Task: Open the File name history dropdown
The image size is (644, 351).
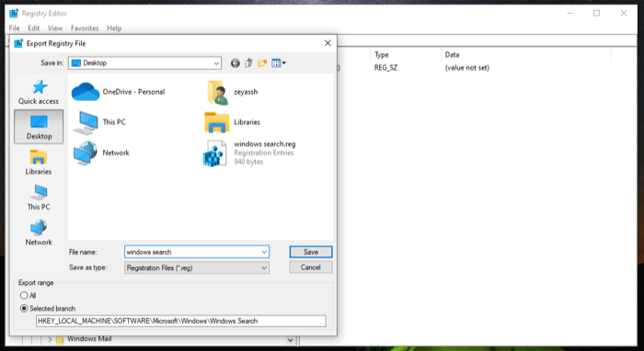Action: pyautogui.click(x=264, y=252)
